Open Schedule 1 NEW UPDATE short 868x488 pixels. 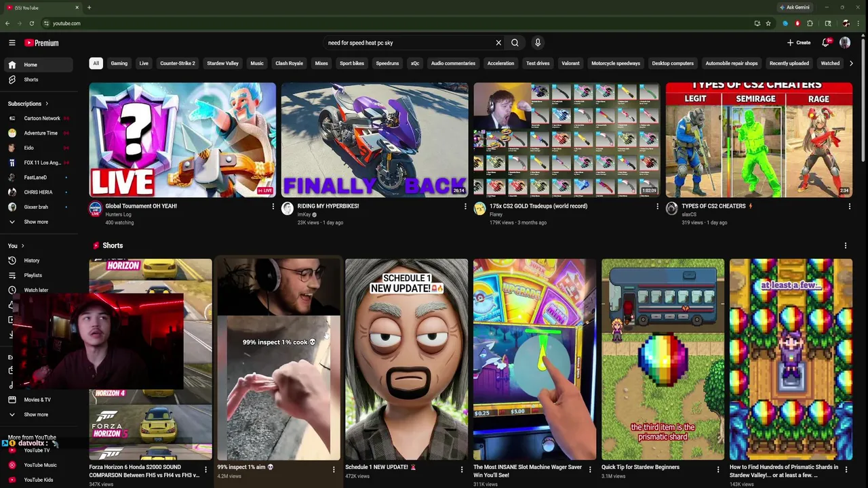[x=406, y=359]
